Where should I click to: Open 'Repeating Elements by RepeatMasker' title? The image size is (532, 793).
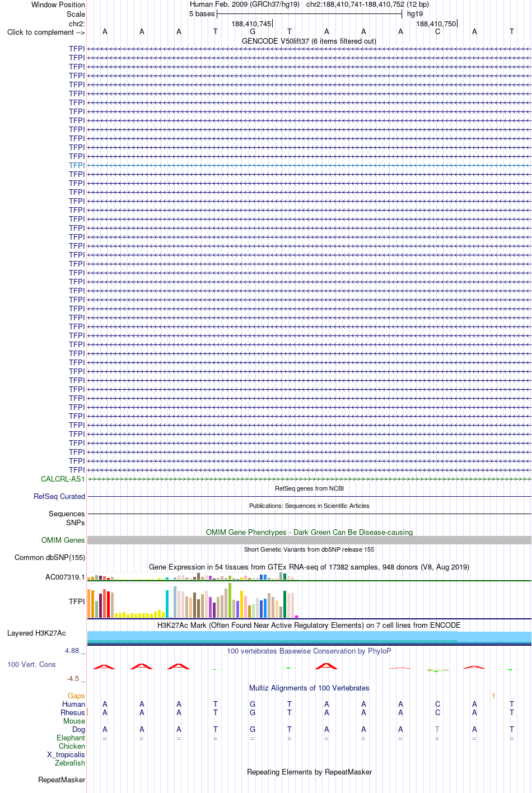point(309,772)
